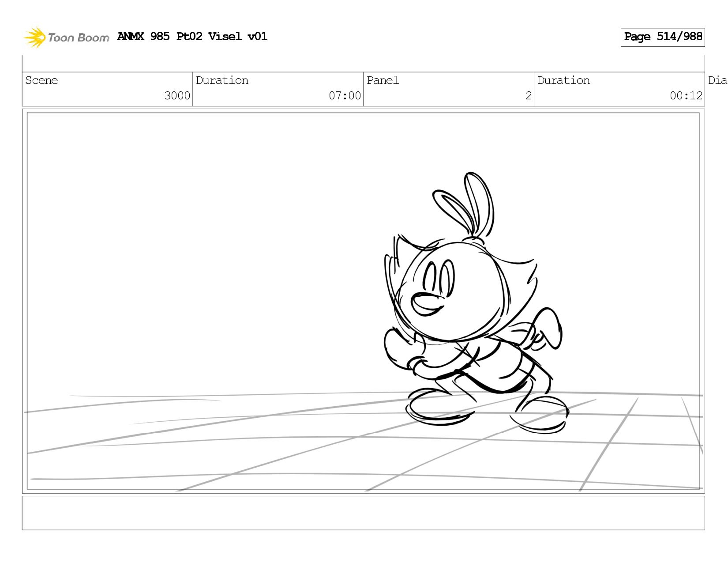Image resolution: width=728 pixels, height=563 pixels.
Task: Select the title ANMX 985 Pt02 Visel v01
Action: (x=192, y=36)
